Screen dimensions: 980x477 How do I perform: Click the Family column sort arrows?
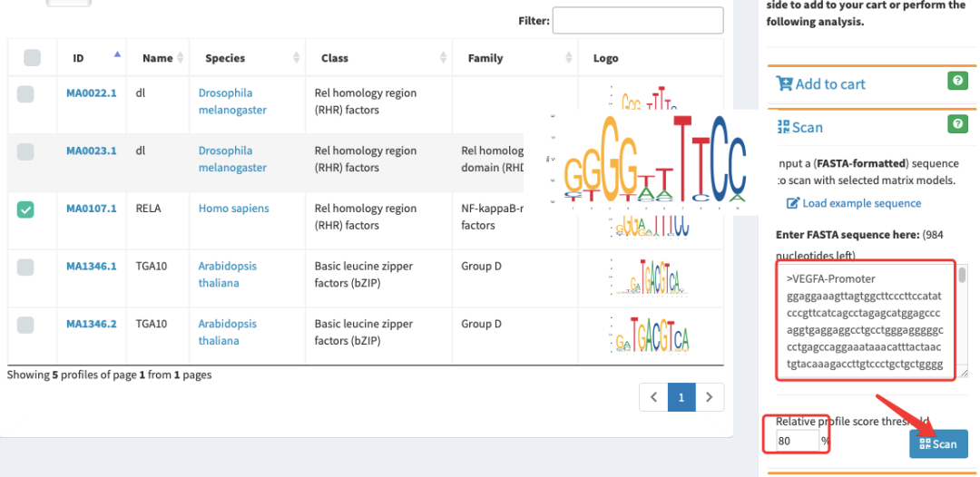[569, 58]
